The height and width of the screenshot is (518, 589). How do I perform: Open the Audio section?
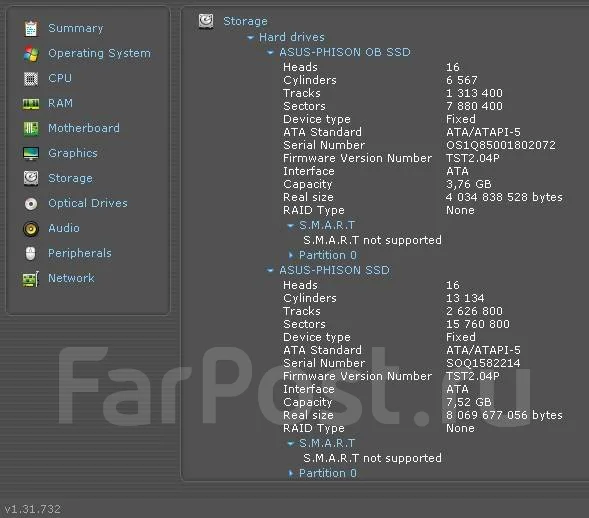point(64,228)
